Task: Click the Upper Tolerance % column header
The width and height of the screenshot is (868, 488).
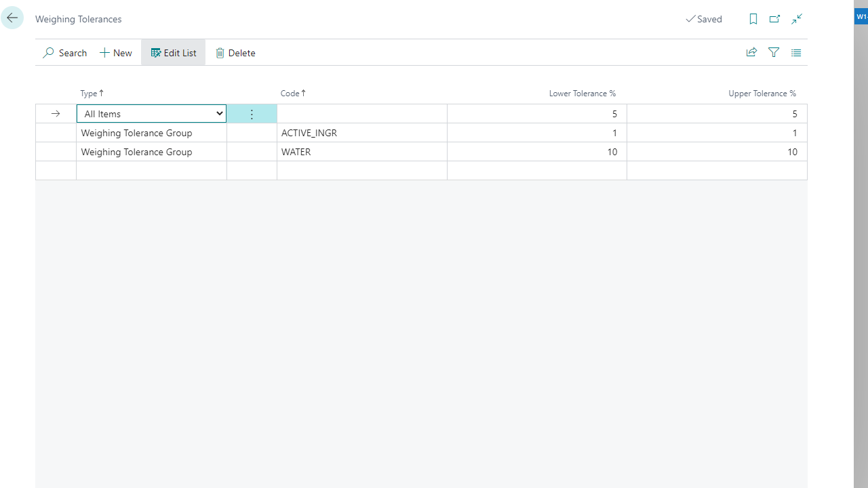Action: click(x=762, y=94)
